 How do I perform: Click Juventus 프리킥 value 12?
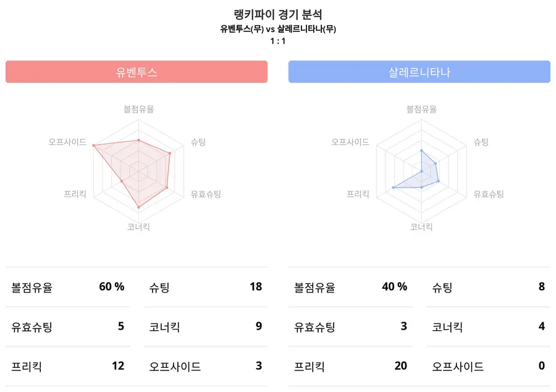point(118,366)
